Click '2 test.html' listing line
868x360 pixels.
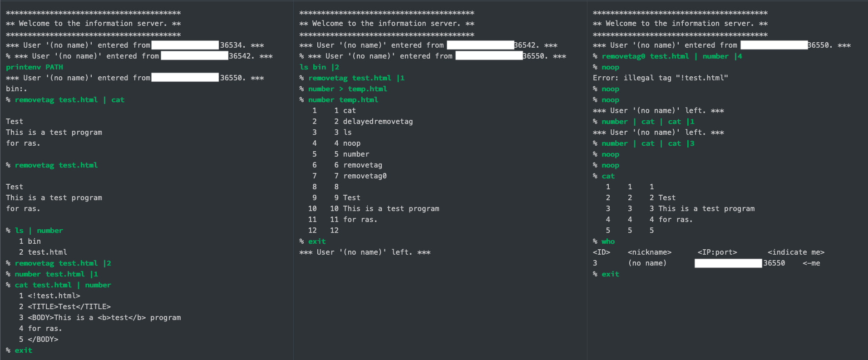(x=43, y=252)
